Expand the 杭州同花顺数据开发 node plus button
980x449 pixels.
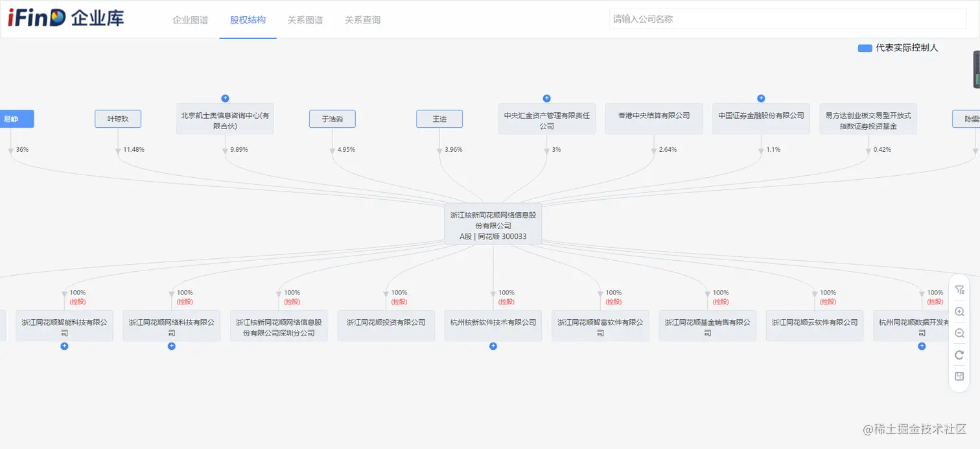922,346
